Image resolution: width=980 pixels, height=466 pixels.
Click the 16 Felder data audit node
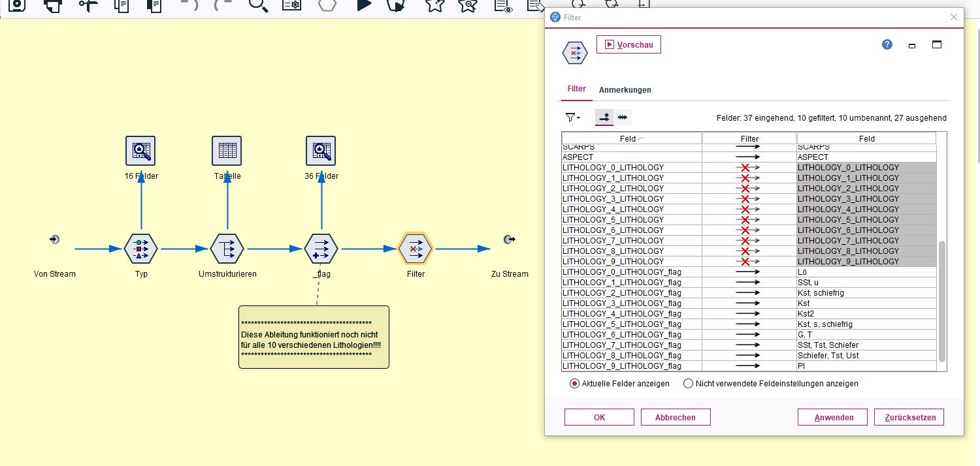(140, 151)
